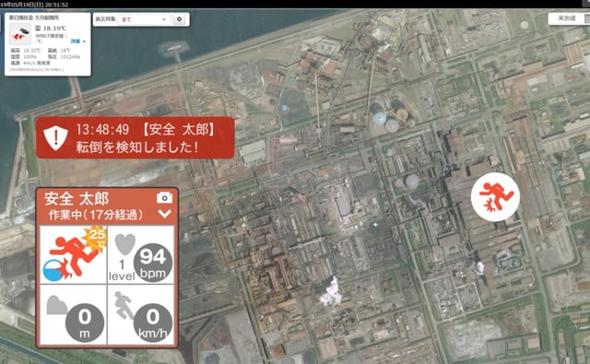Viewport: 590px width, 364px height.
Task: Click the 安全 太郎 card header name
Action: point(77,198)
